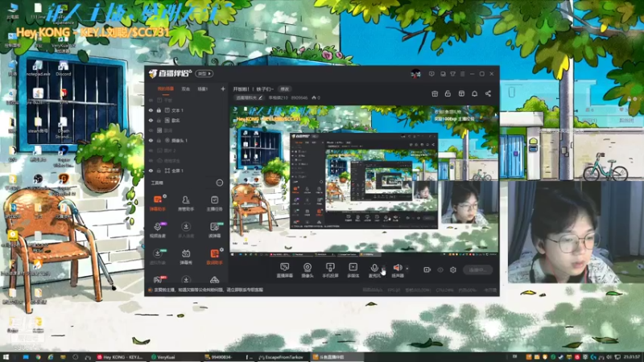Click the unlock padlock icon in header row
Screen dimensions: 644x362
pos(448,93)
